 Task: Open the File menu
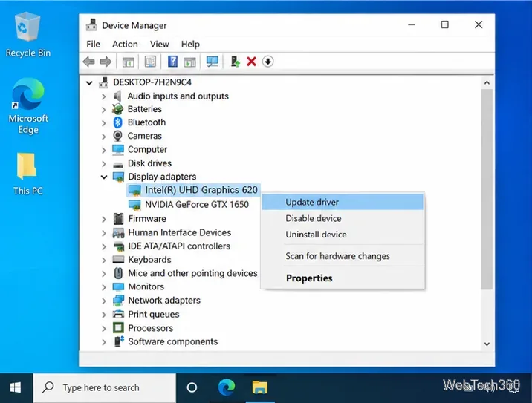(x=93, y=44)
